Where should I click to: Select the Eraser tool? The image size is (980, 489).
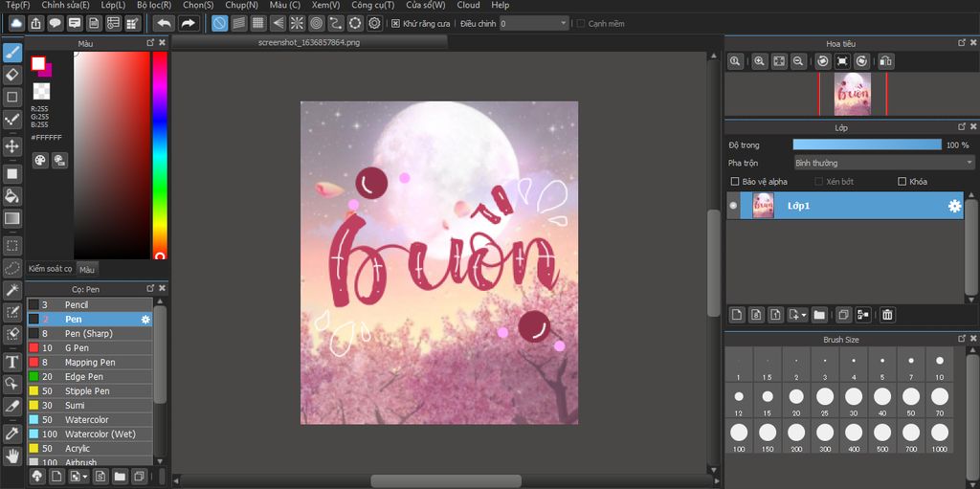(11, 75)
